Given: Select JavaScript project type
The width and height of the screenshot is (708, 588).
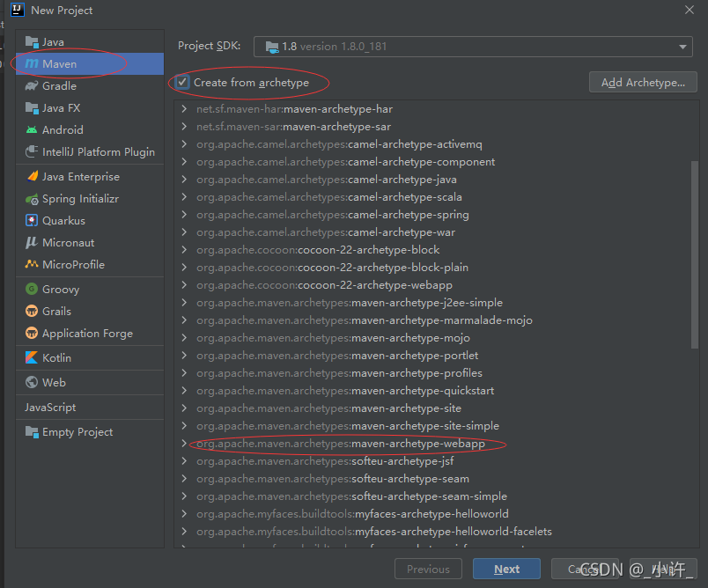Looking at the screenshot, I should pyautogui.click(x=50, y=407).
